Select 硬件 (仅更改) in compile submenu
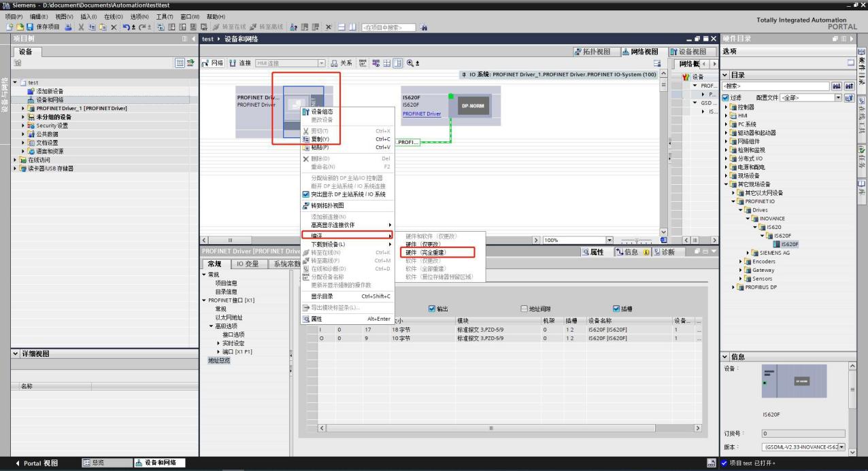The image size is (868, 471). (423, 244)
